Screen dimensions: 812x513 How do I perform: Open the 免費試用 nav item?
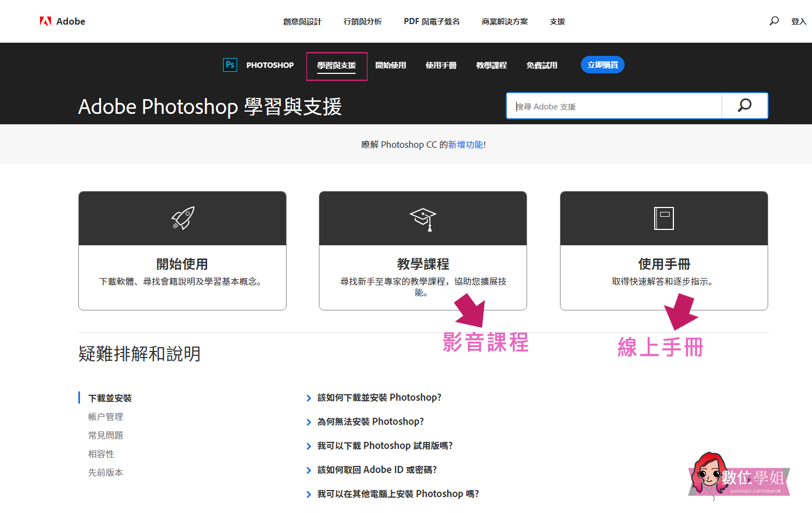point(541,66)
